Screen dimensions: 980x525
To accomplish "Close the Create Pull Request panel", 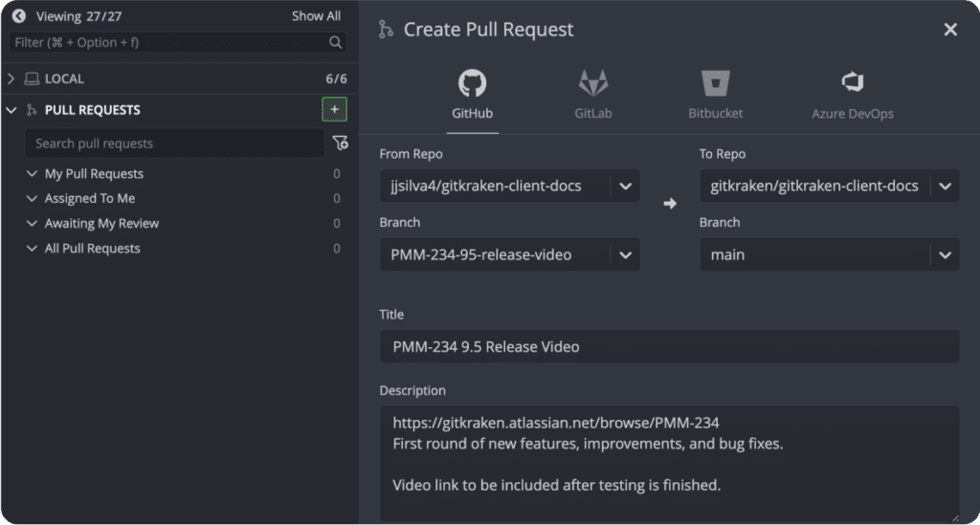I will pyautogui.click(x=950, y=30).
